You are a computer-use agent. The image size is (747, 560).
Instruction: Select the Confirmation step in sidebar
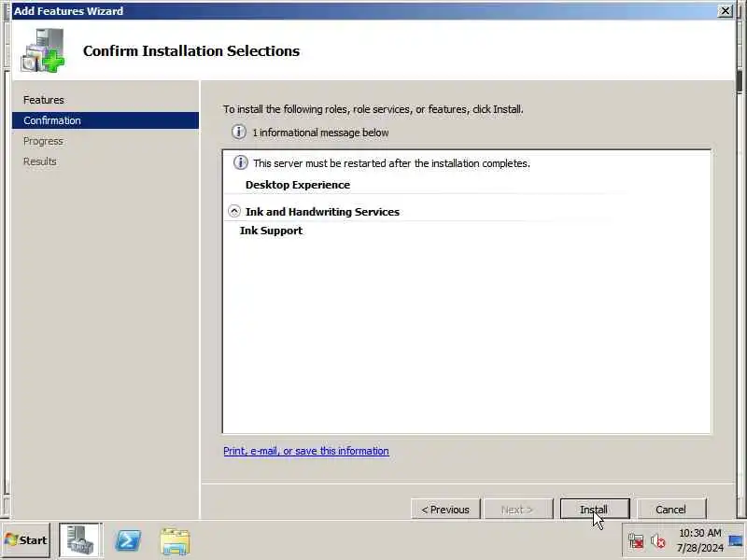pos(105,120)
